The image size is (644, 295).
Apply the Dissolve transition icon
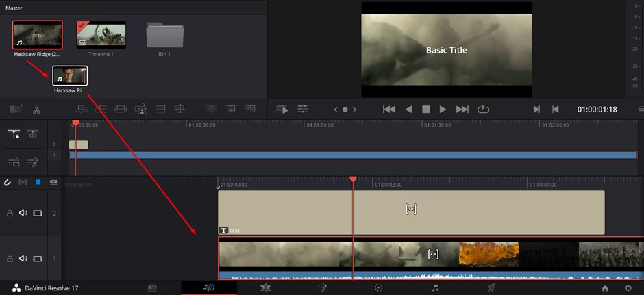tap(232, 109)
